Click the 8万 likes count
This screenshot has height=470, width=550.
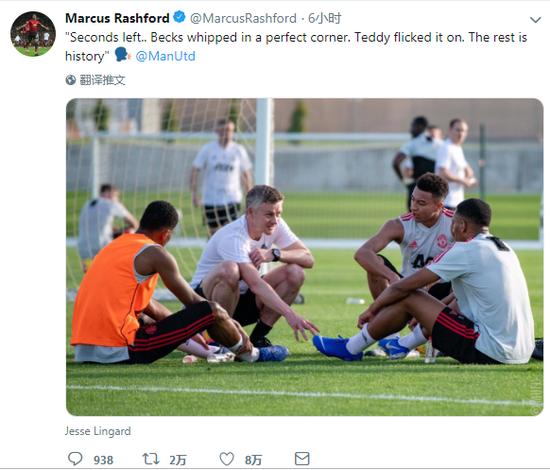coord(253,459)
